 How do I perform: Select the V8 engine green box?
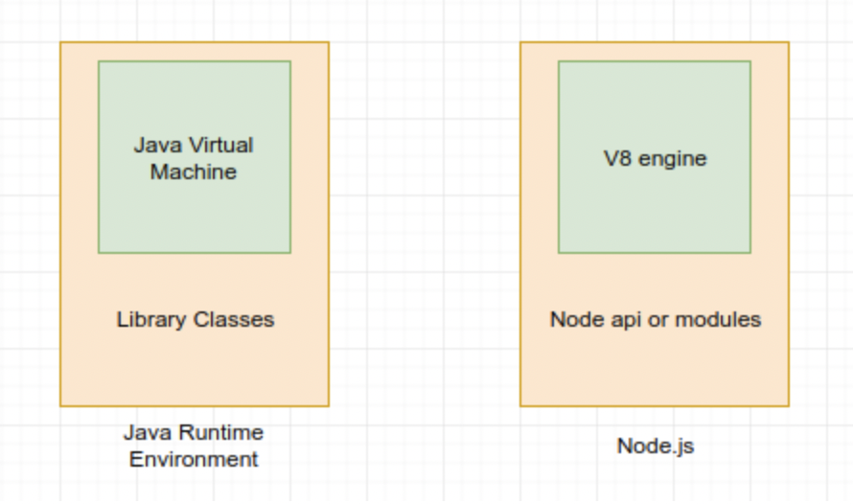click(655, 157)
